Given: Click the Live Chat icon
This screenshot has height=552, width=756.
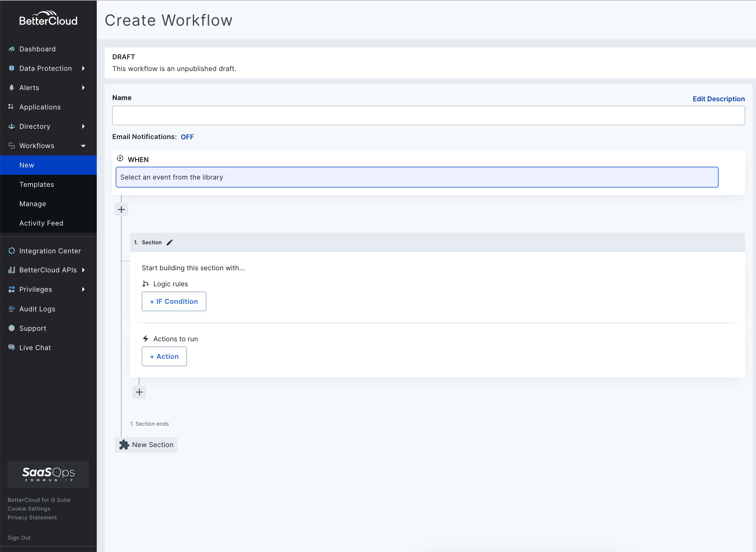Looking at the screenshot, I should (x=12, y=348).
